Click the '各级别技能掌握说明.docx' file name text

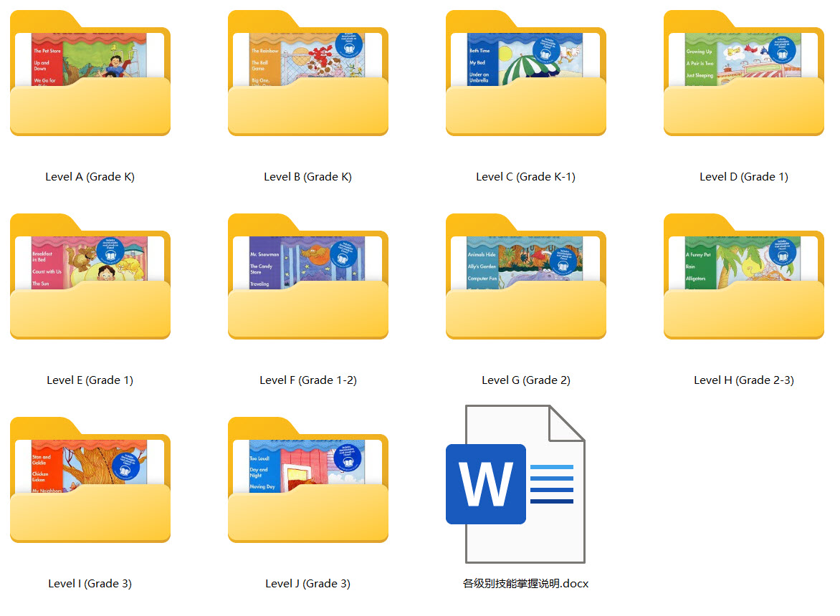point(526,584)
